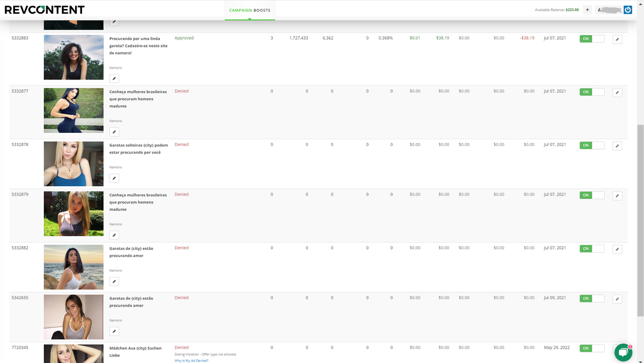Image resolution: width=644 pixels, height=363 pixels.
Task: Click 'Dating Violation - Offer type not allowed'
Action: click(205, 354)
